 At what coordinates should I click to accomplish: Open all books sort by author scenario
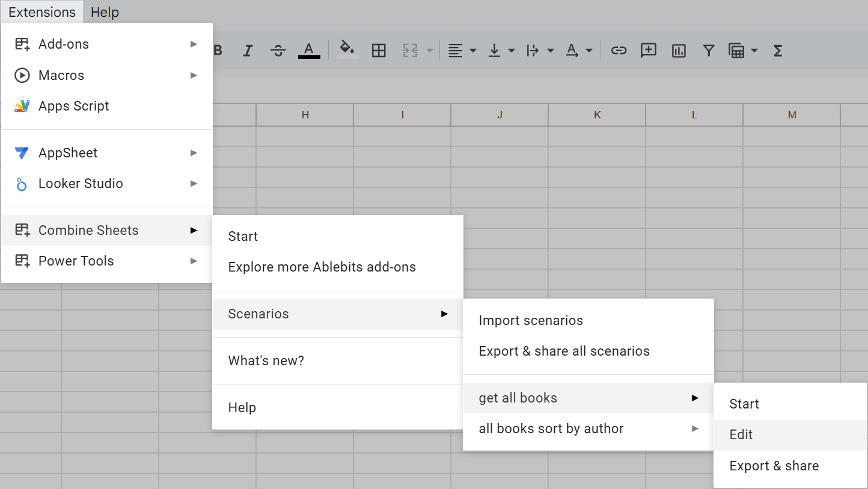pyautogui.click(x=588, y=428)
